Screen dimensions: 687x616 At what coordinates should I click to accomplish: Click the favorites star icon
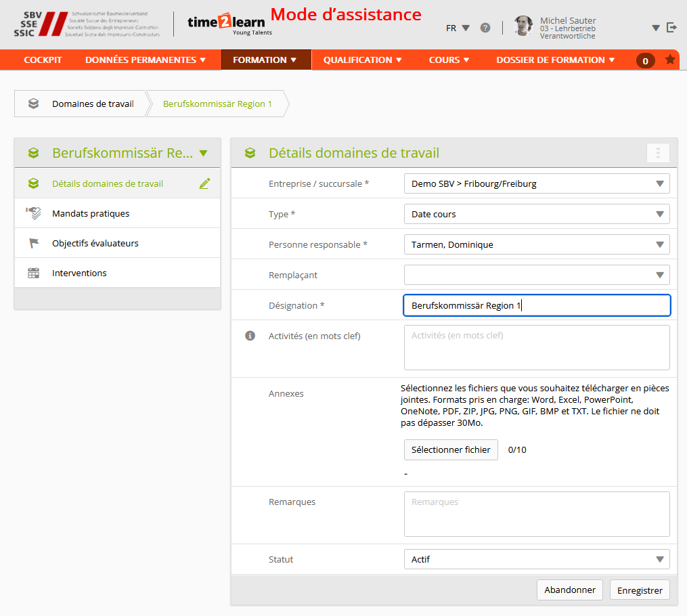click(x=670, y=60)
